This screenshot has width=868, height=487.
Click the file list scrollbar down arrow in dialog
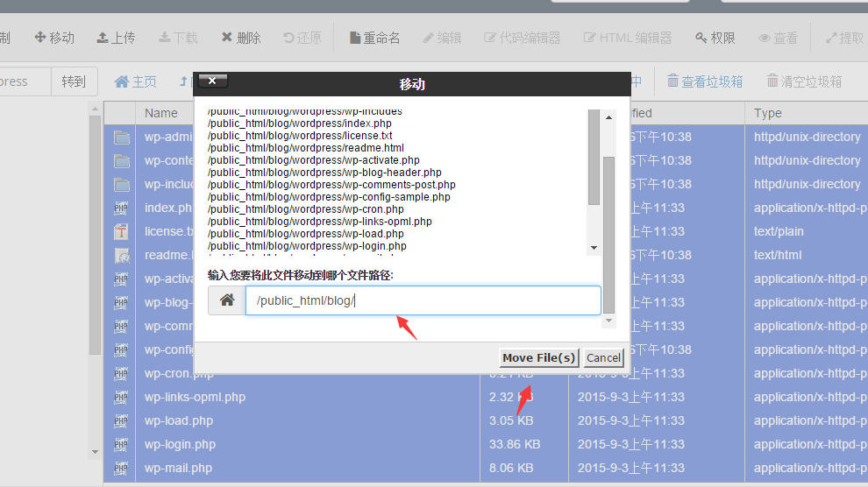tap(594, 248)
